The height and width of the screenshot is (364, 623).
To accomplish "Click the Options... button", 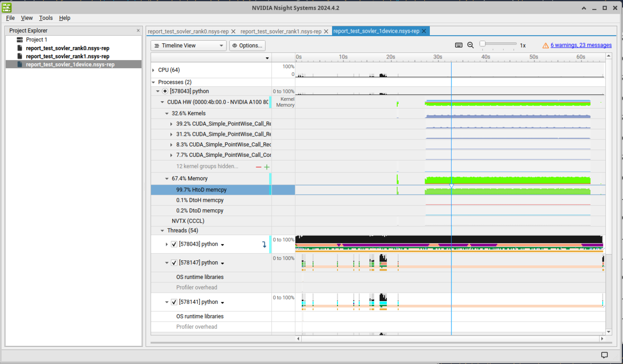I will tap(247, 45).
